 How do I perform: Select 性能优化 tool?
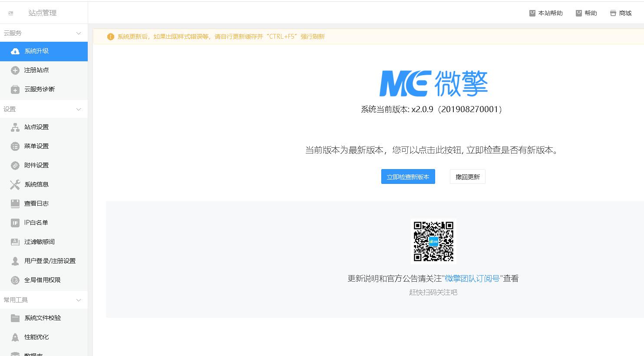44,337
